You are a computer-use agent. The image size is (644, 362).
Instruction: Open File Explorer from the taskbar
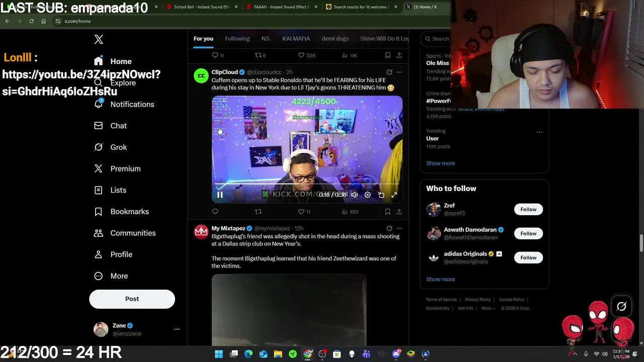coord(278,354)
